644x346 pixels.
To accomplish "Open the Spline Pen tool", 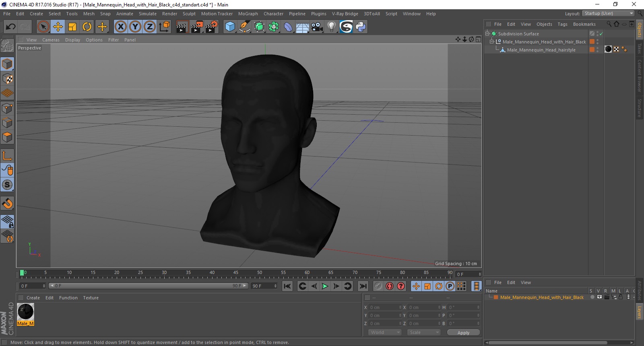I will (x=244, y=27).
